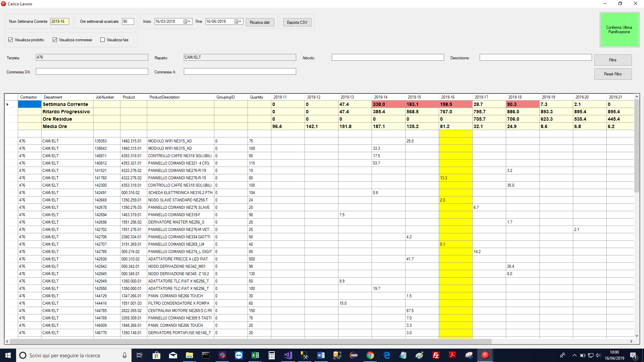644x362 pixels.
Task: Open Task View in the taskbar
Action: tap(140, 355)
